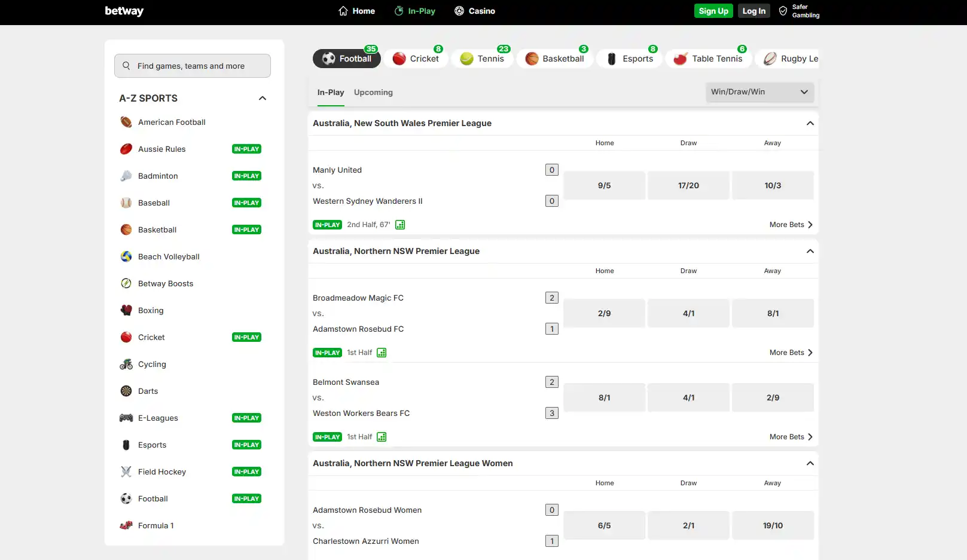
Task: Click the Baseball icon in sidebar
Action: [126, 203]
